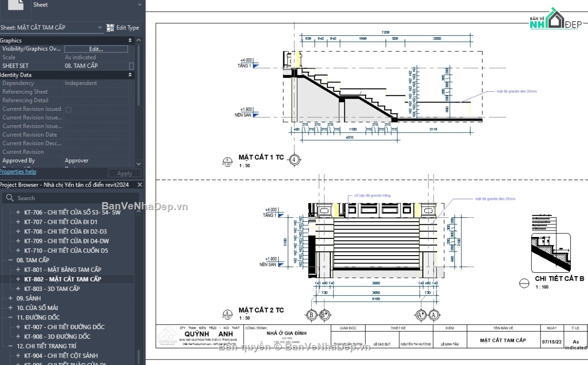This screenshot has width=588, height=365.
Task: Collapse the '08. TAM CẤP' group
Action: pyautogui.click(x=11, y=260)
